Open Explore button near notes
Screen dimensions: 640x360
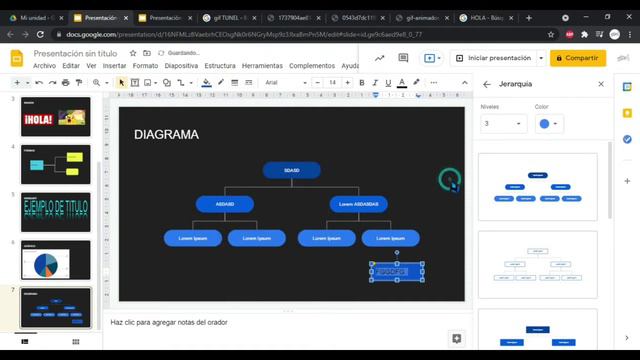457,338
